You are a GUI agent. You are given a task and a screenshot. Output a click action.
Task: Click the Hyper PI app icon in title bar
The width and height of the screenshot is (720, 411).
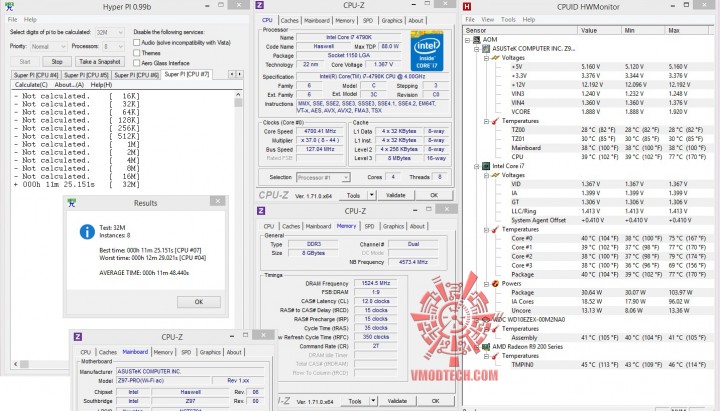[x=9, y=6]
